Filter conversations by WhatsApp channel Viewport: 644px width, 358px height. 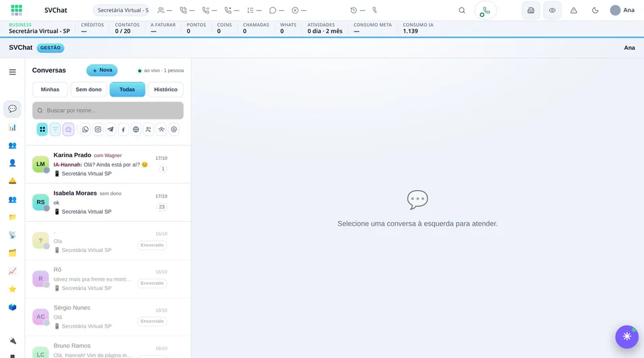[85, 130]
